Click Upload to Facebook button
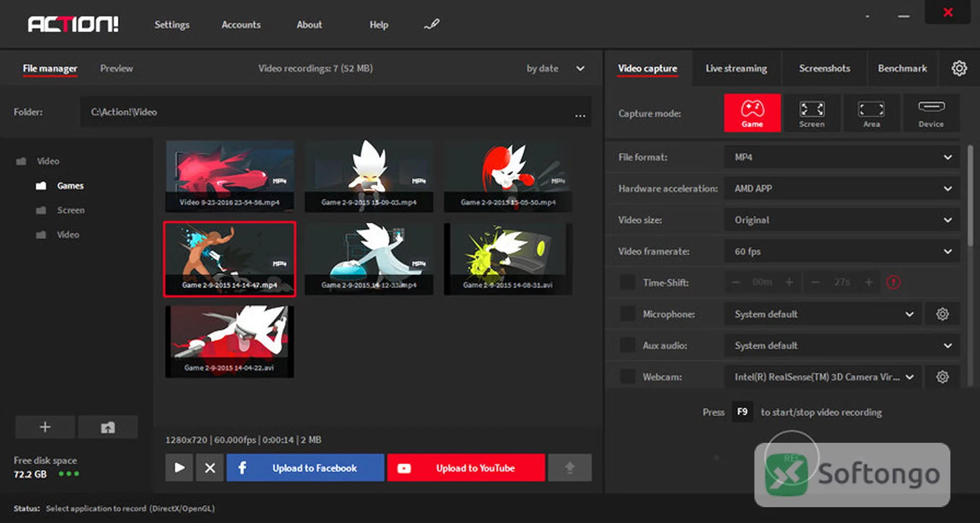The image size is (980, 523). 305,467
